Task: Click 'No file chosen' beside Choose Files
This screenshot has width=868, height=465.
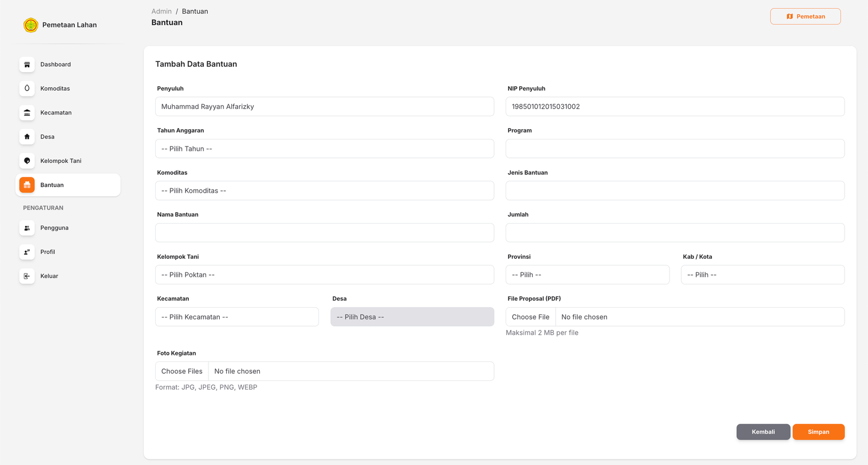Action: [x=237, y=371]
